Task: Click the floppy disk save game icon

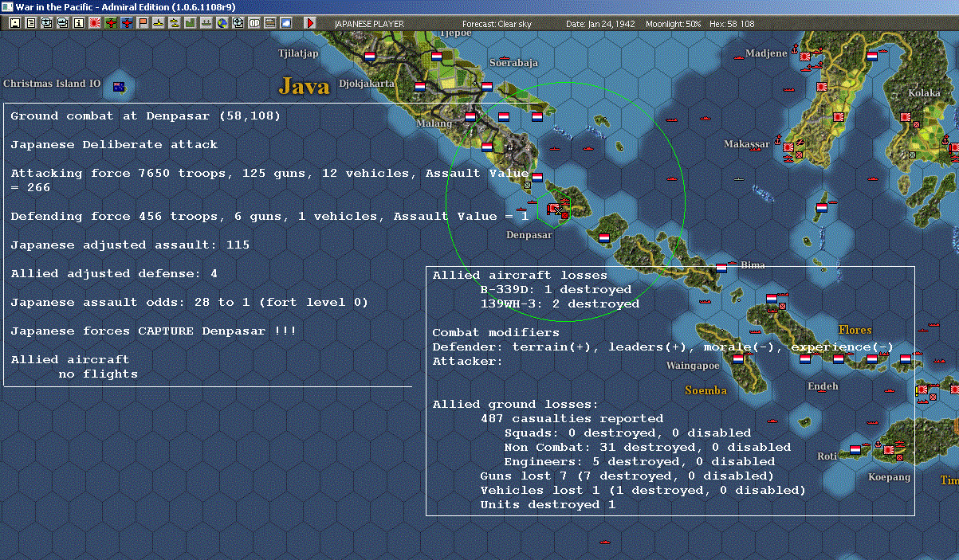Action: (x=15, y=23)
